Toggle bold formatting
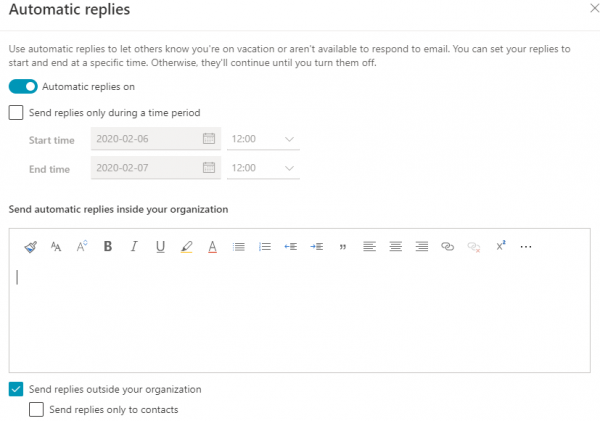This screenshot has height=421, width=600. coord(108,246)
